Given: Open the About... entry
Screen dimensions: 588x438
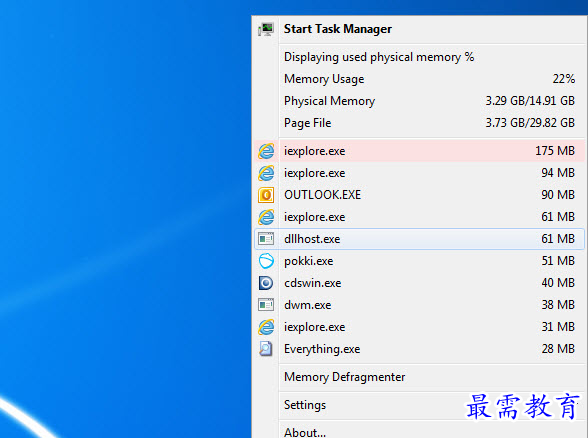Looking at the screenshot, I should [420, 431].
